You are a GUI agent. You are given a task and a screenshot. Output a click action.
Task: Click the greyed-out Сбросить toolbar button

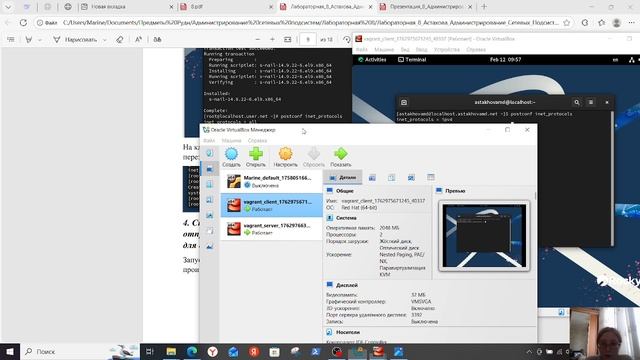pyautogui.click(x=314, y=157)
